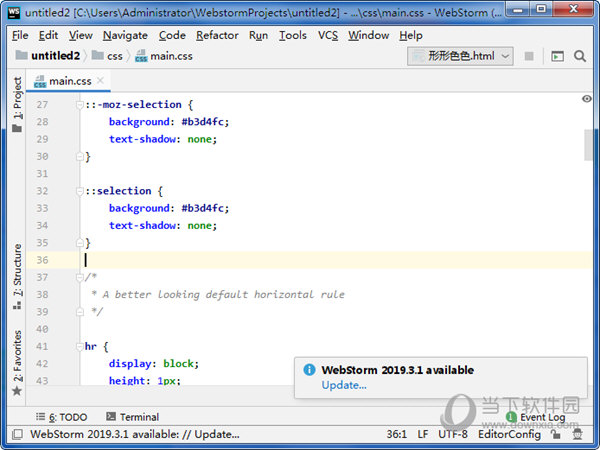600x450 pixels.
Task: Open the Structure tool window
Action: (17, 276)
